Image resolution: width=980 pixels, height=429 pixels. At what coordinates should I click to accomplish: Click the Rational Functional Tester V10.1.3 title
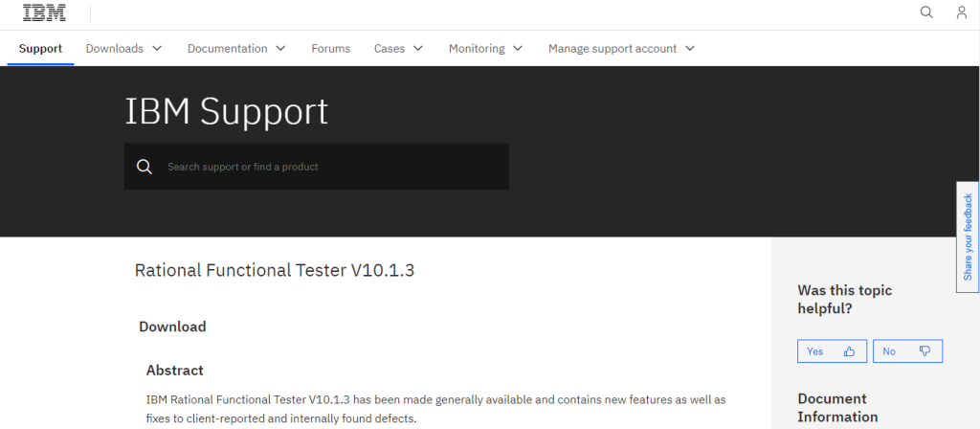275,270
